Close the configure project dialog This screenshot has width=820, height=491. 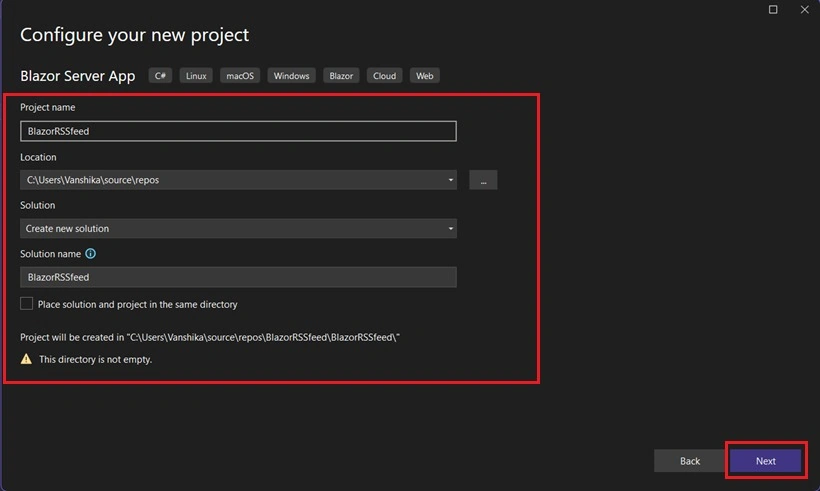[x=804, y=9]
